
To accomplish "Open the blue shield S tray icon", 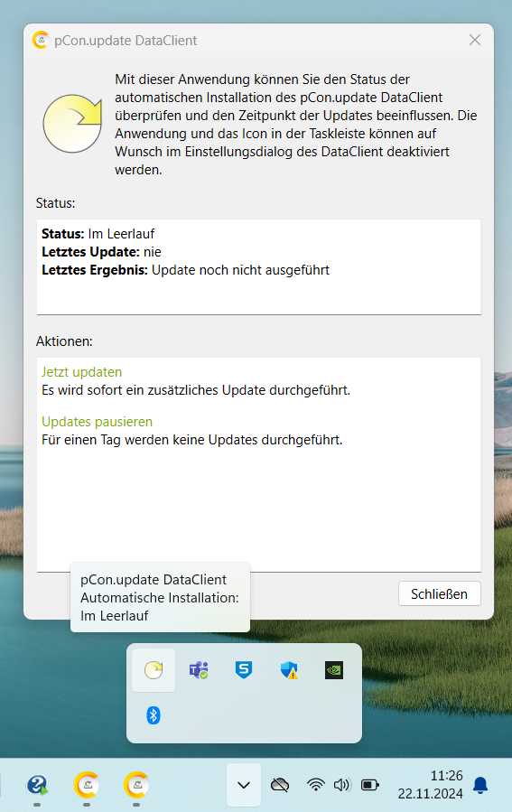I will (243, 669).
